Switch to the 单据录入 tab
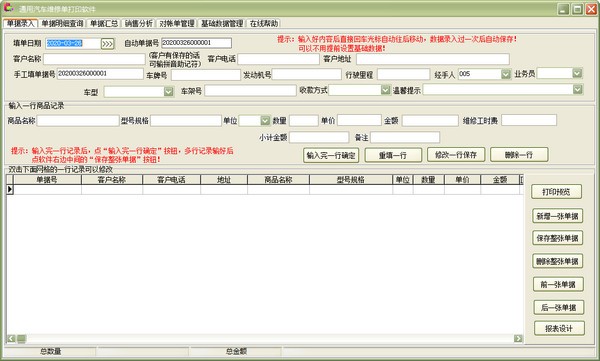 pos(21,23)
